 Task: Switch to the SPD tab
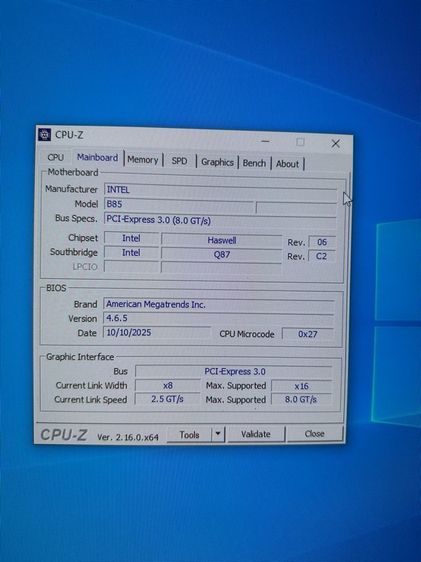click(180, 161)
